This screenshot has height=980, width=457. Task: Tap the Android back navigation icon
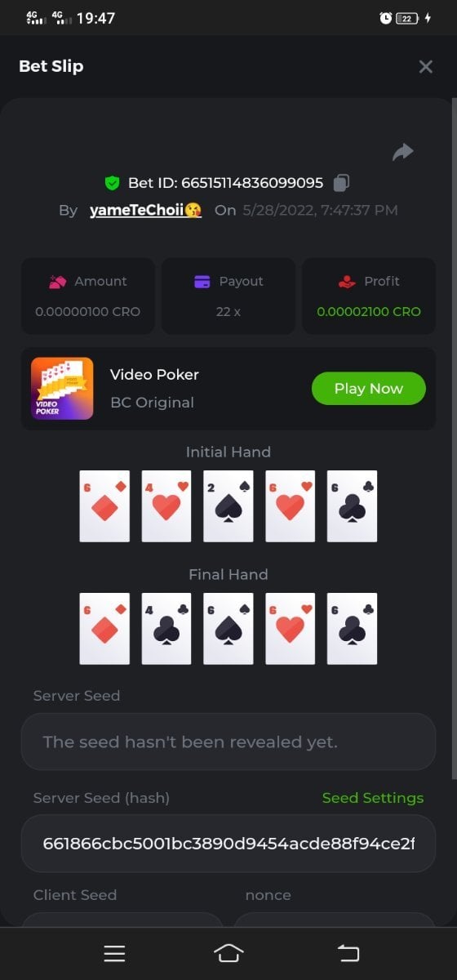(348, 953)
